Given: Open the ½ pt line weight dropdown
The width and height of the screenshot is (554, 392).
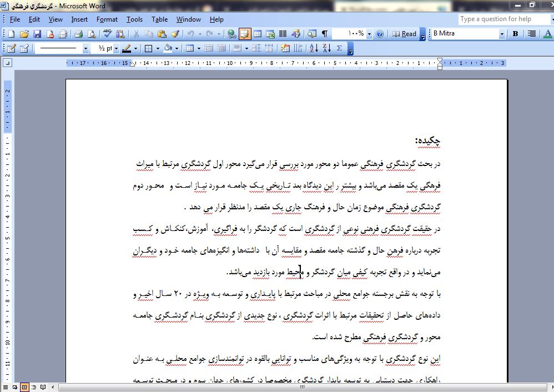Looking at the screenshot, I should click(115, 48).
